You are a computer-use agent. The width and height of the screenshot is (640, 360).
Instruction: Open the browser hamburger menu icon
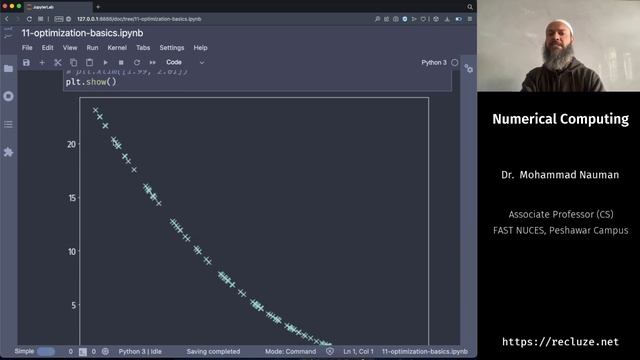[x=470, y=19]
